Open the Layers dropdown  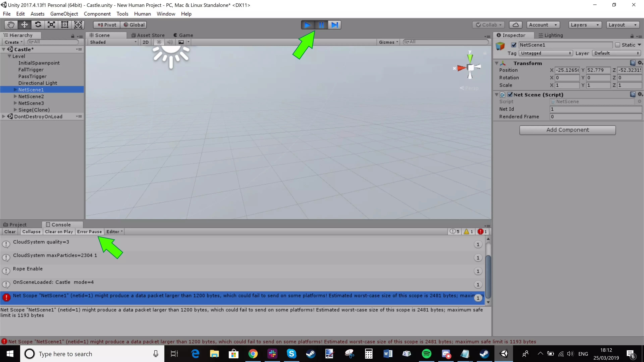[584, 25]
